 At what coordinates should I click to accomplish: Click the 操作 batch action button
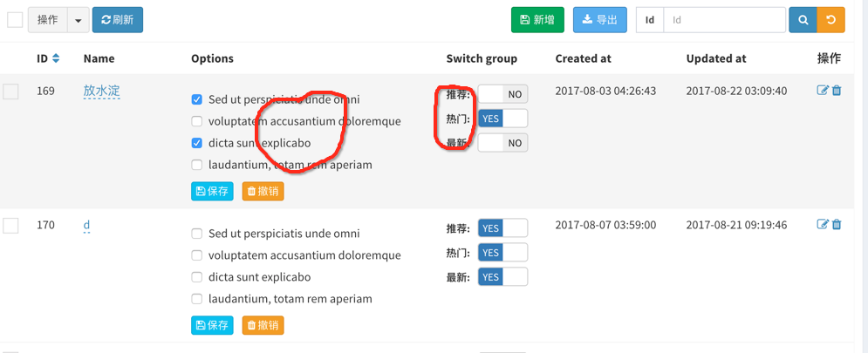[48, 20]
